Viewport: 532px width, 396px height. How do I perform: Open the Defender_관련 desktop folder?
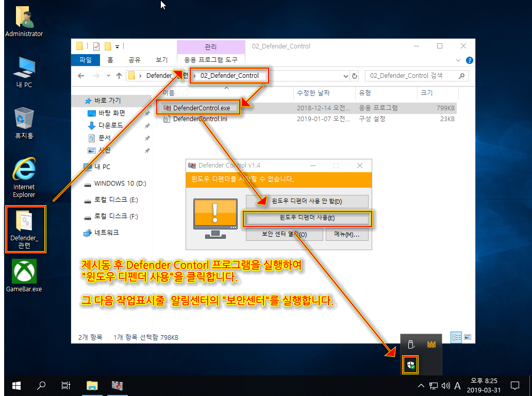(x=24, y=229)
